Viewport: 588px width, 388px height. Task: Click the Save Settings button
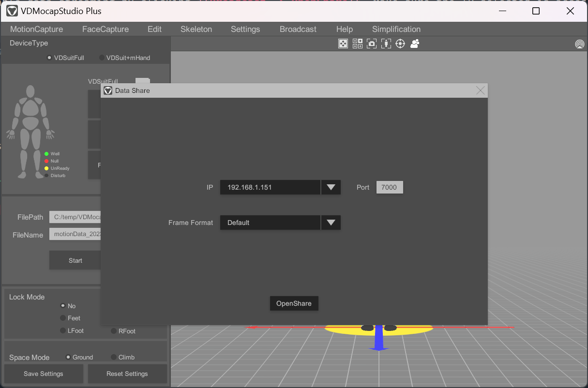tap(44, 373)
